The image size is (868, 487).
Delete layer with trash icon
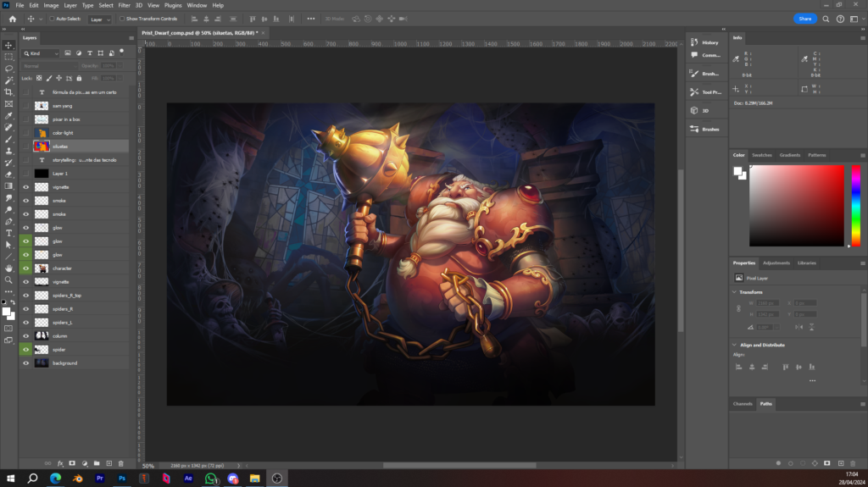(120, 464)
